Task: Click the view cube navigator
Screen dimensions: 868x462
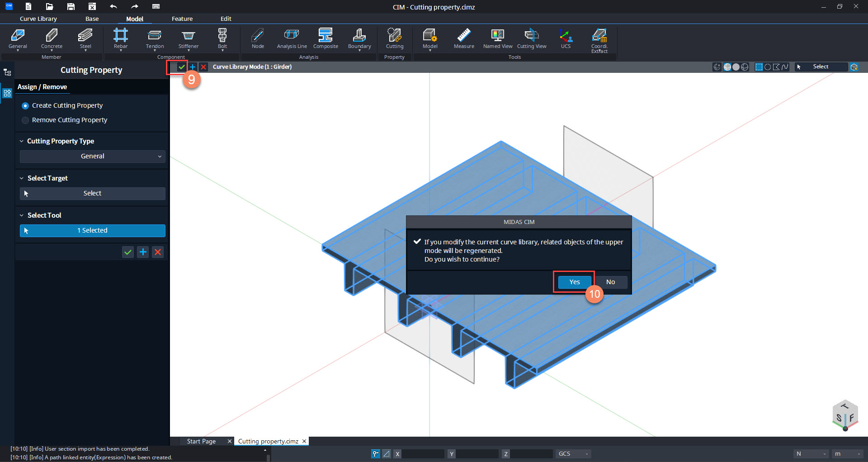Action: pos(845,415)
